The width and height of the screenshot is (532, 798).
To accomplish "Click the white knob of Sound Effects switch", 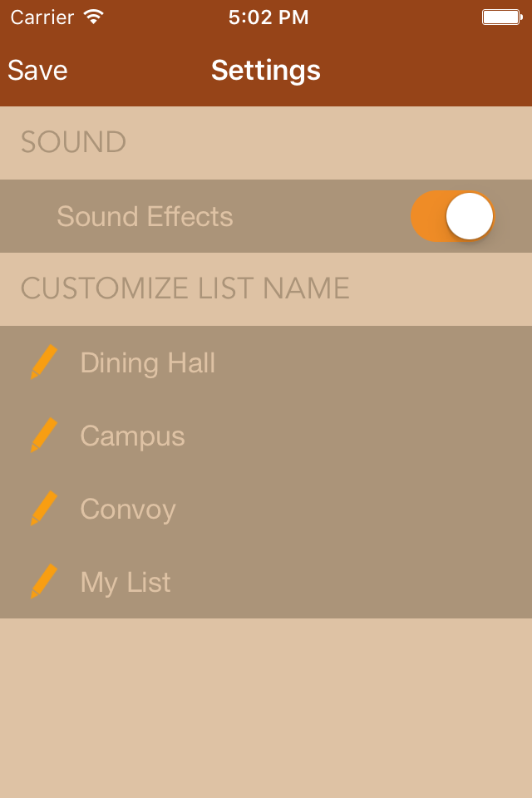I will 470,216.
